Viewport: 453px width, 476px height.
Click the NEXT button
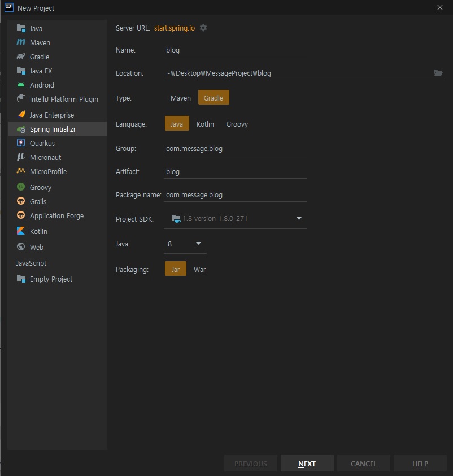click(307, 464)
